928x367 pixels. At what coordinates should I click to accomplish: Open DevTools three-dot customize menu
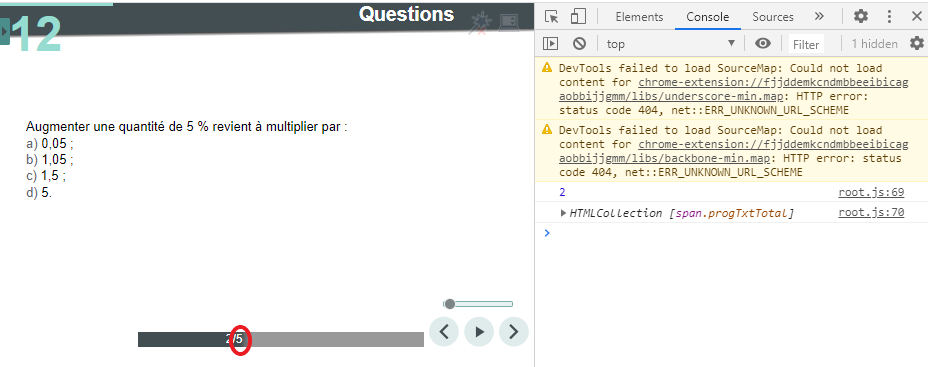pos(889,17)
